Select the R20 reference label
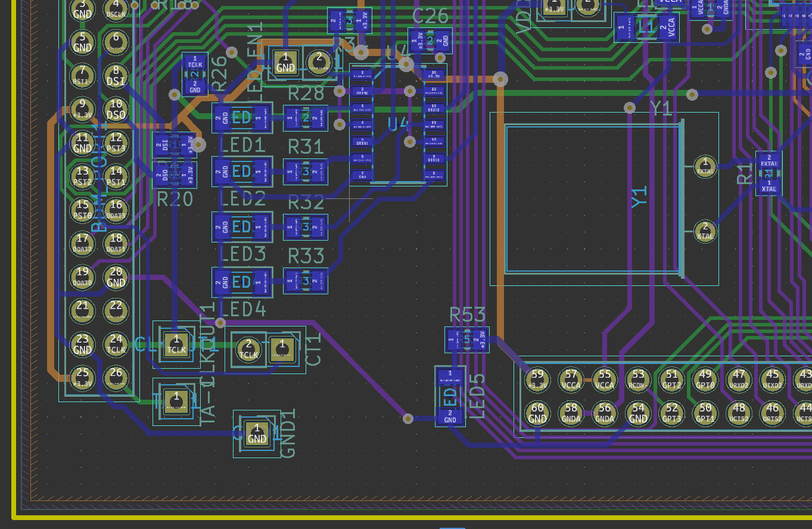Viewport: 812px width, 529px height. click(175, 199)
